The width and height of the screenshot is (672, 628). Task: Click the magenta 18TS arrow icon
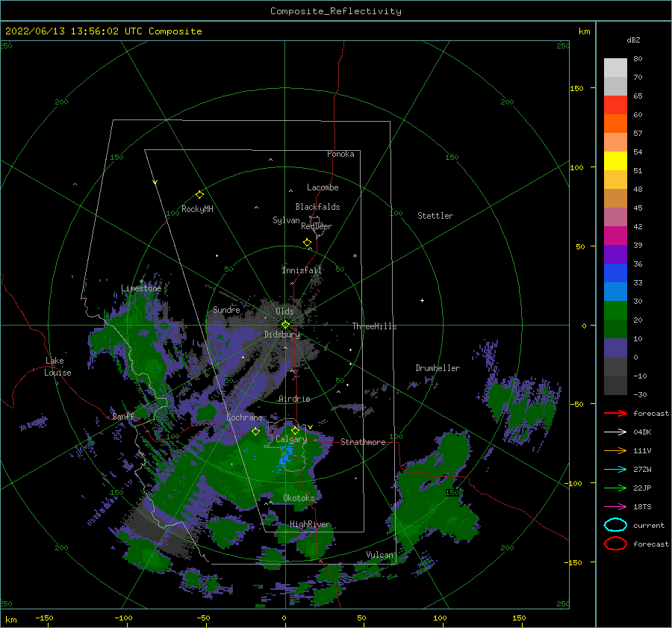tap(615, 507)
